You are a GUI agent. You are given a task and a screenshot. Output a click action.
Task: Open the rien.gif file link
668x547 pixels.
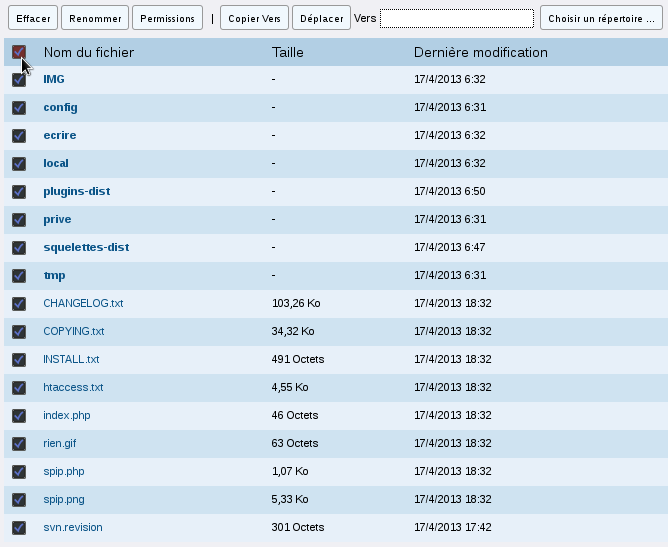coord(60,444)
